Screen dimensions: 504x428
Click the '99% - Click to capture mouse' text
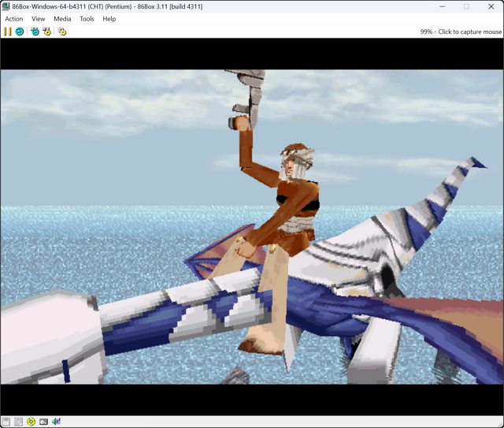coord(461,32)
